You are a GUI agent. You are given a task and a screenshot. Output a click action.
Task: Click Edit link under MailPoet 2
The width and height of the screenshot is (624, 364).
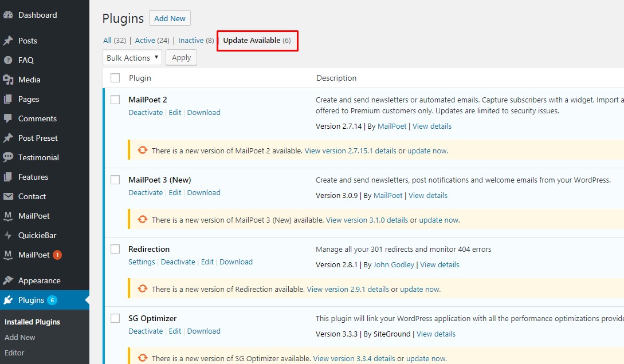(x=175, y=112)
